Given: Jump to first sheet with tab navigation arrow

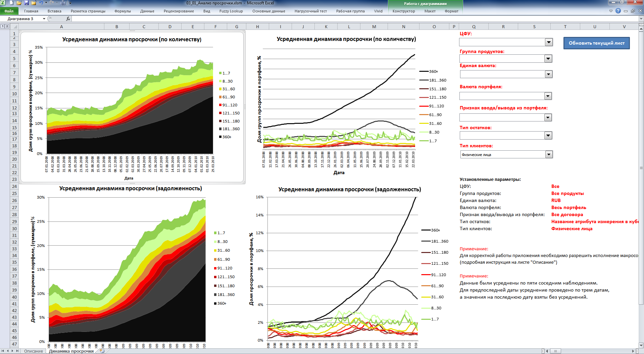Looking at the screenshot, I should coord(3,351).
